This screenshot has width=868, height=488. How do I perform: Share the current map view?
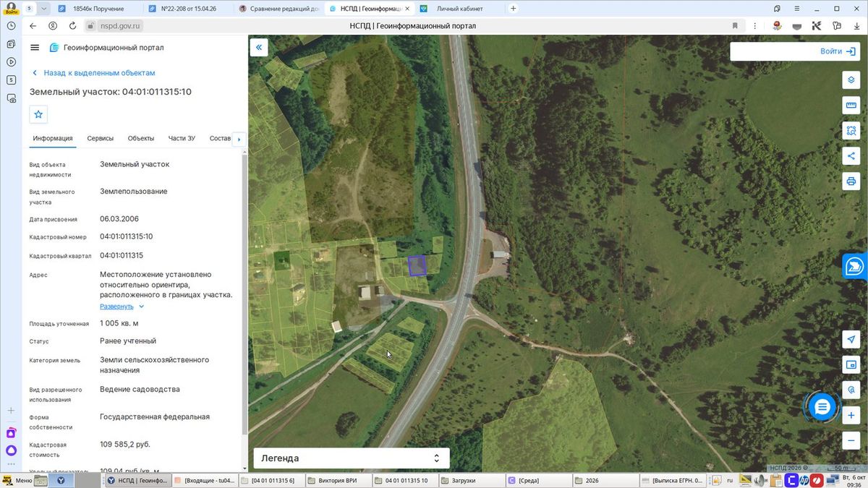[851, 155]
